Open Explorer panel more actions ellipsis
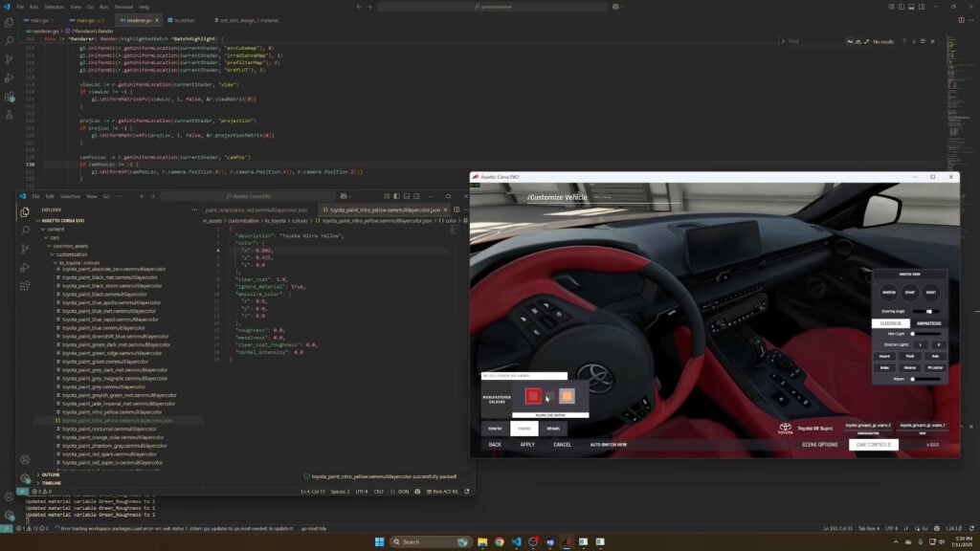980x551 pixels. point(194,209)
